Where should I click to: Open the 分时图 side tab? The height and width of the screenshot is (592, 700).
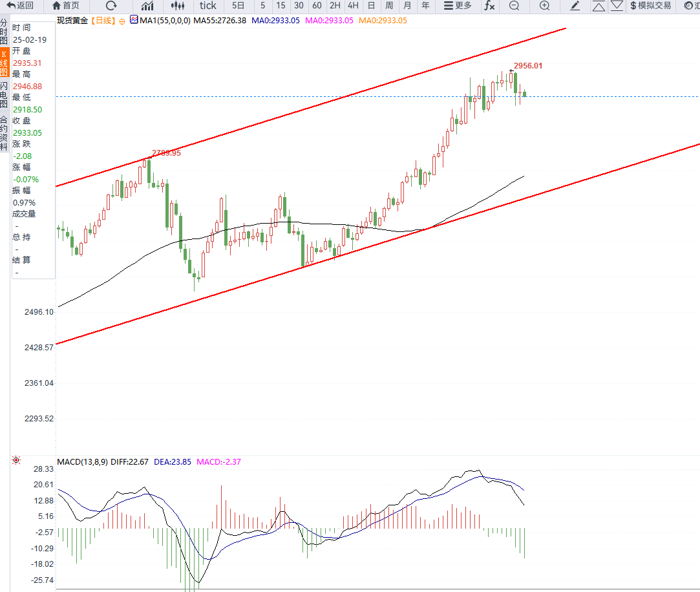pos(4,32)
